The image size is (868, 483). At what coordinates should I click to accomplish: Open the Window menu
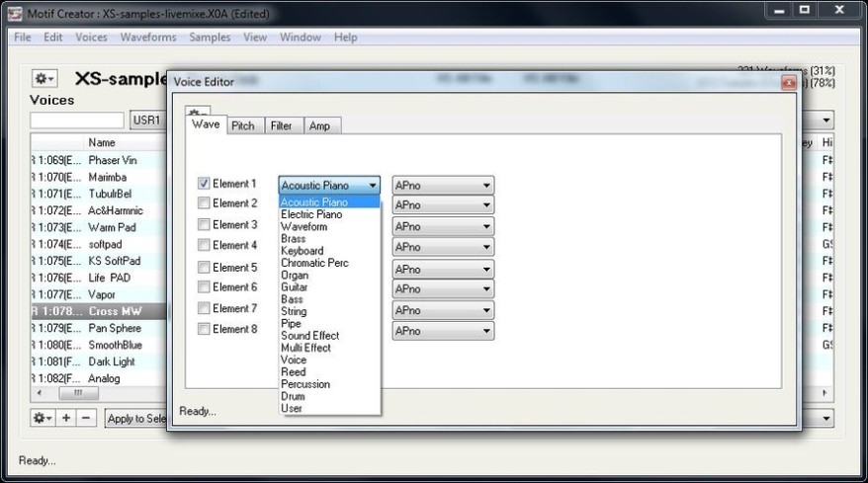click(x=301, y=38)
